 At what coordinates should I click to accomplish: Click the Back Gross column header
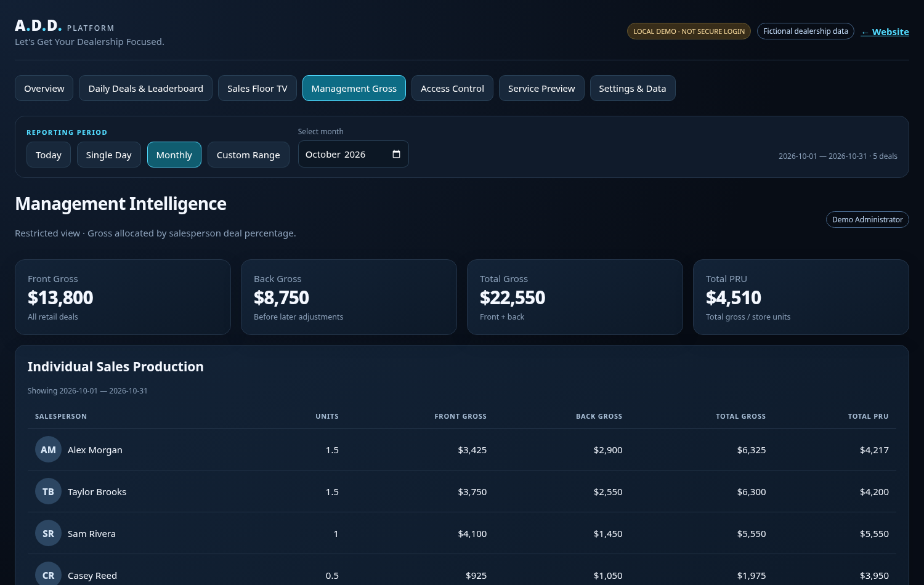click(x=599, y=416)
